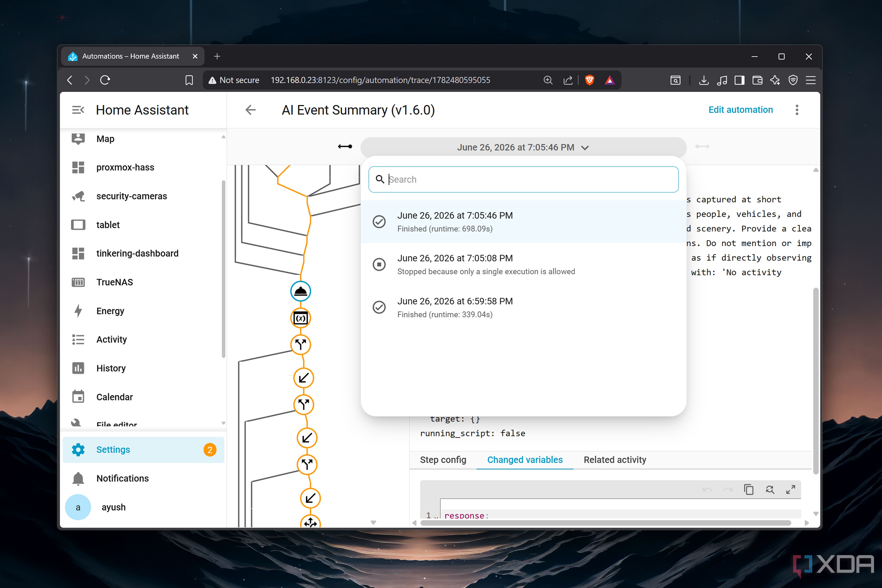The width and height of the screenshot is (882, 588).
Task: Switch to the Related activity tab
Action: 615,460
